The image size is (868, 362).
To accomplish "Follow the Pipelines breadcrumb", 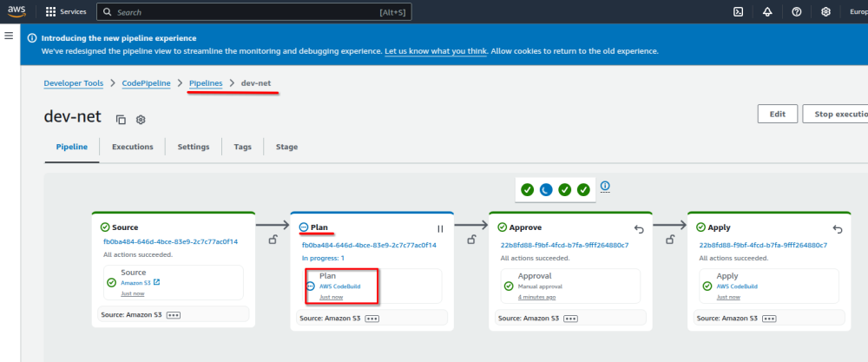I will 206,83.
